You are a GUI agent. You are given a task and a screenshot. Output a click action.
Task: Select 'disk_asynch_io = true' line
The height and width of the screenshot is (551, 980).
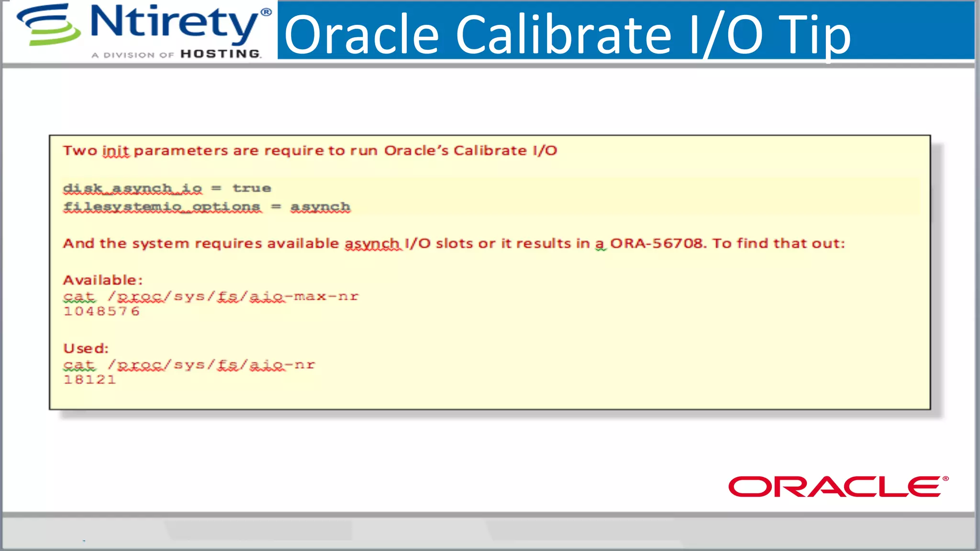click(167, 188)
